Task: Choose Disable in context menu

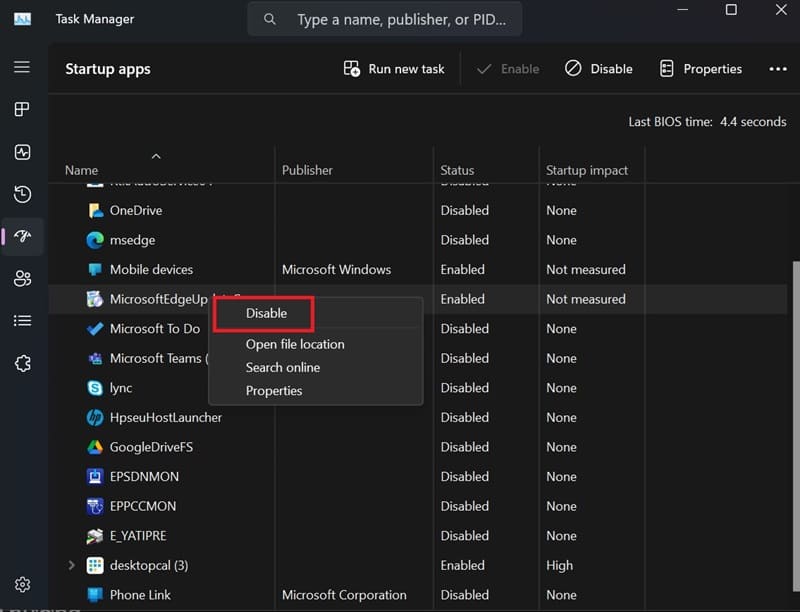Action: pos(266,313)
